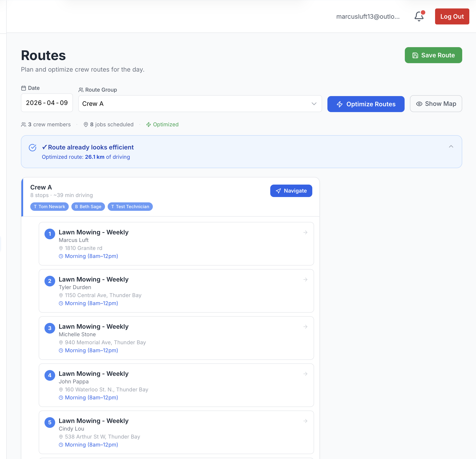Open the arrow for Cindy Lou job

(305, 421)
